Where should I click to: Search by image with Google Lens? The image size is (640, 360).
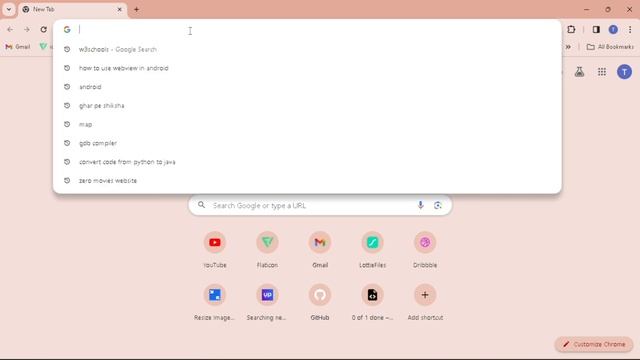pos(438,205)
